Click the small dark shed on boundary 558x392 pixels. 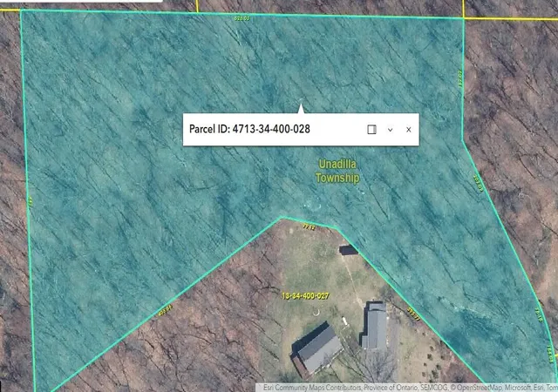coord(349,250)
